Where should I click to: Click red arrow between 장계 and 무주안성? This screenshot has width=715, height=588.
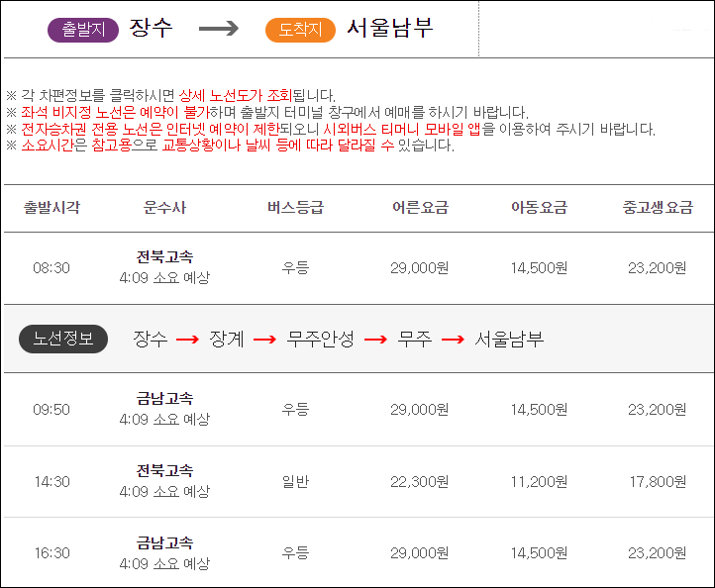tap(265, 340)
